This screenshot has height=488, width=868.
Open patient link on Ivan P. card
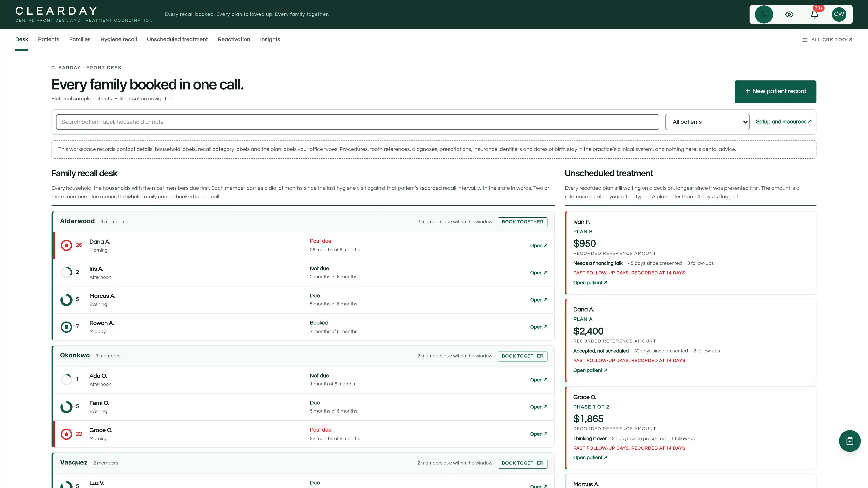point(590,283)
